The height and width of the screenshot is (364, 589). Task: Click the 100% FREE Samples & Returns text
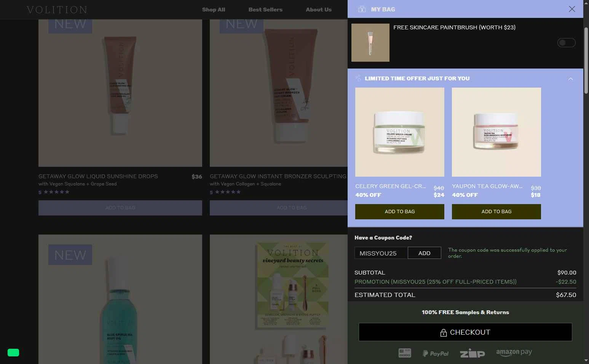coord(465,312)
